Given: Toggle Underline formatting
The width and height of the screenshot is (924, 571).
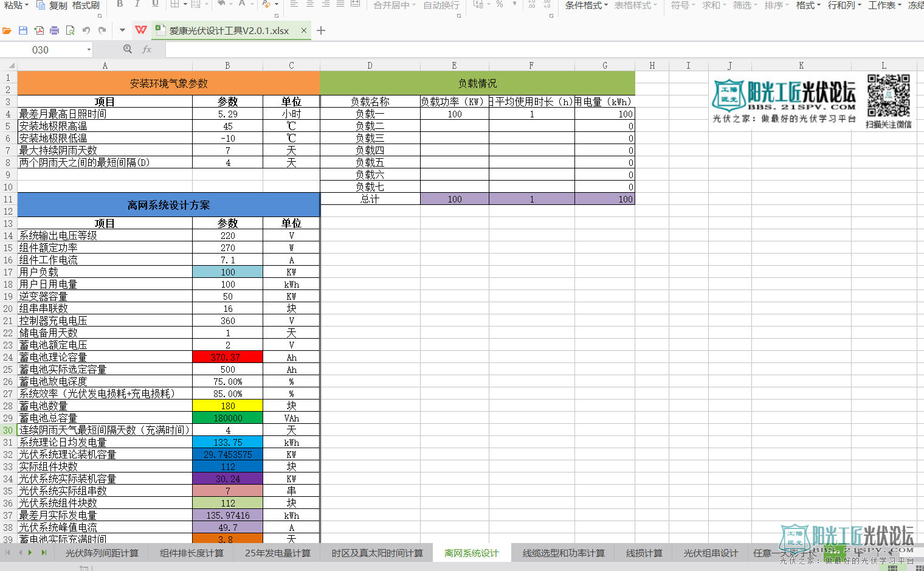Looking at the screenshot, I should pyautogui.click(x=155, y=4).
